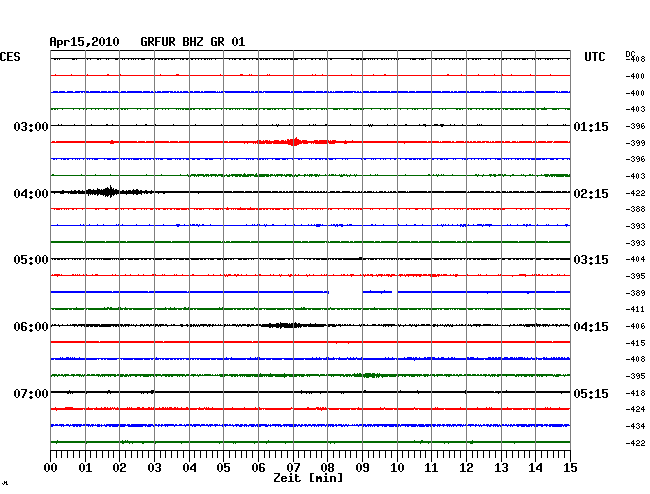The height and width of the screenshot is (494, 650).
Task: Click the x-axis minute label "07"
Action: [x=293, y=467]
